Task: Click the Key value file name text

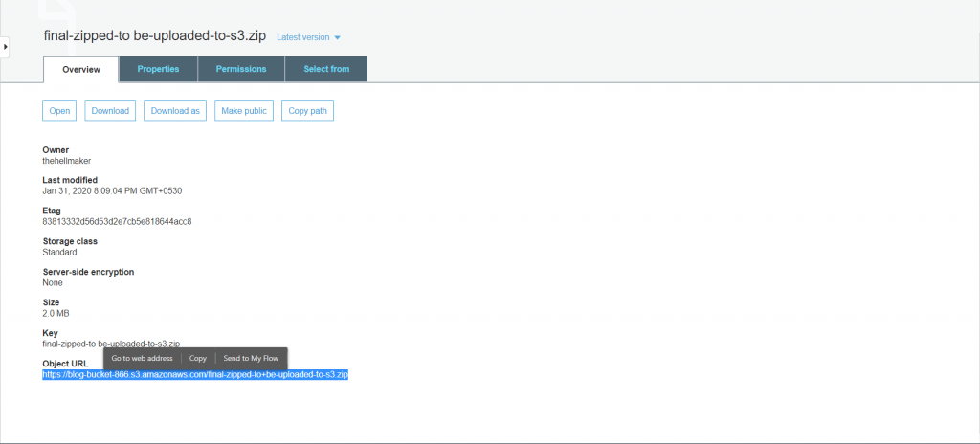Action: coord(111,344)
